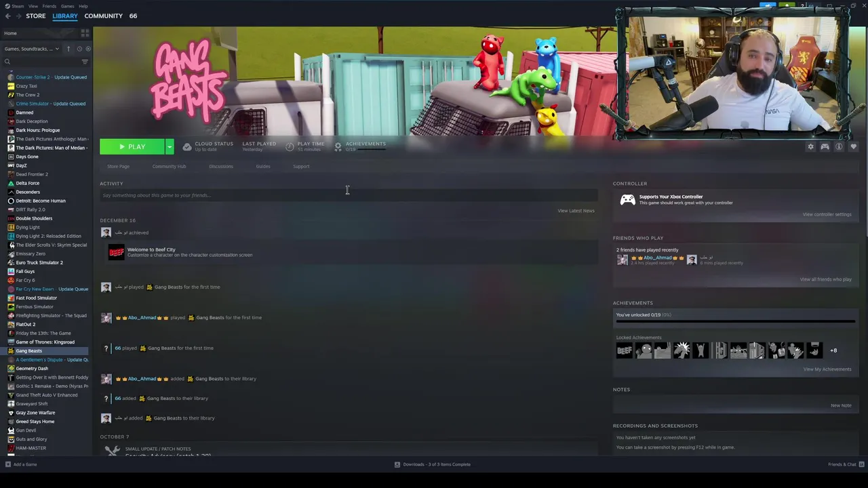Screen dimensions: 868x488
Task: Open the Downloads status bar
Action: tap(433, 464)
